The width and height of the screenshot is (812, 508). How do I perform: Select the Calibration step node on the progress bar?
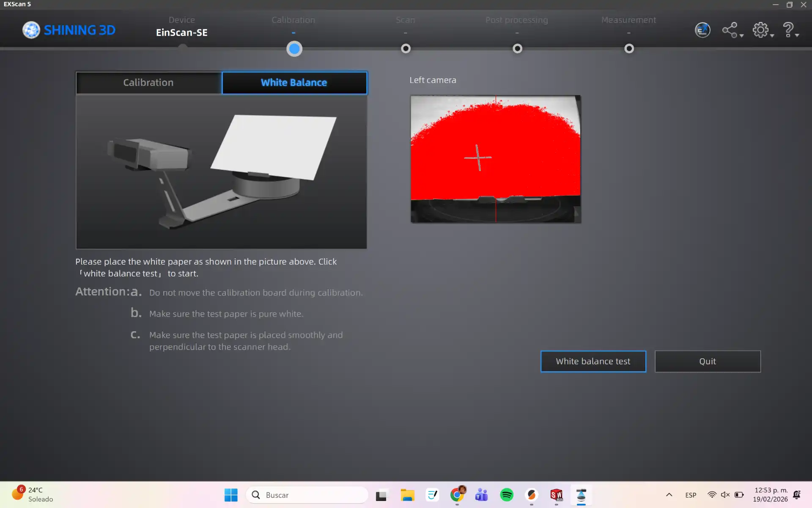coord(294,49)
